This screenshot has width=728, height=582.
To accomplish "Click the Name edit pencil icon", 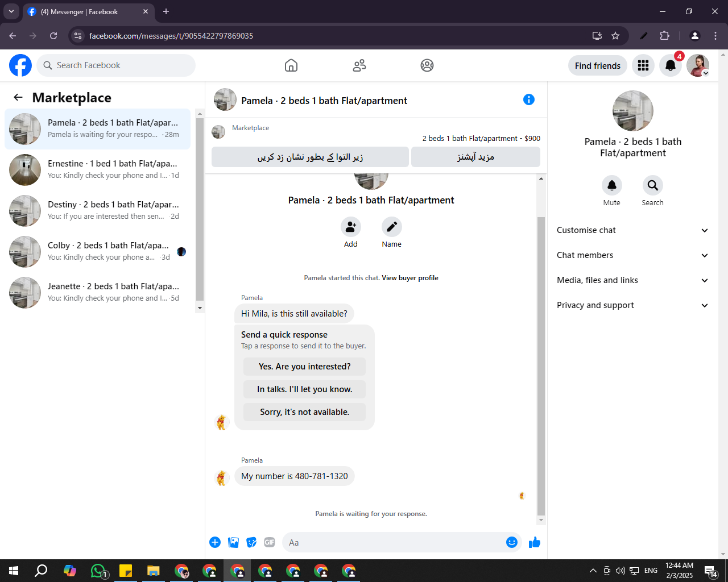I will (392, 227).
